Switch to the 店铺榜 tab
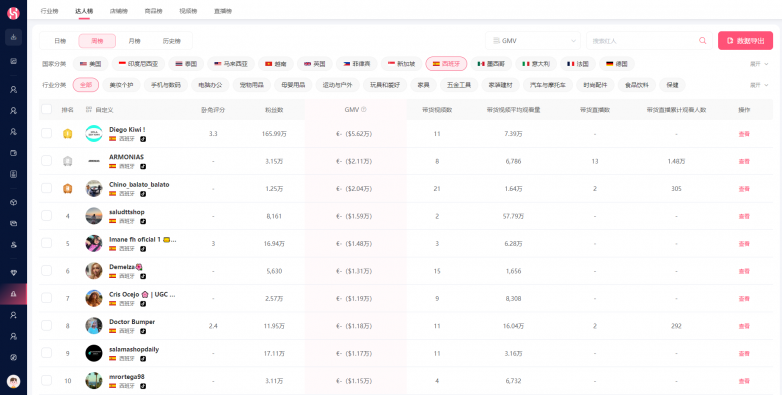This screenshot has width=782, height=395. tap(119, 11)
